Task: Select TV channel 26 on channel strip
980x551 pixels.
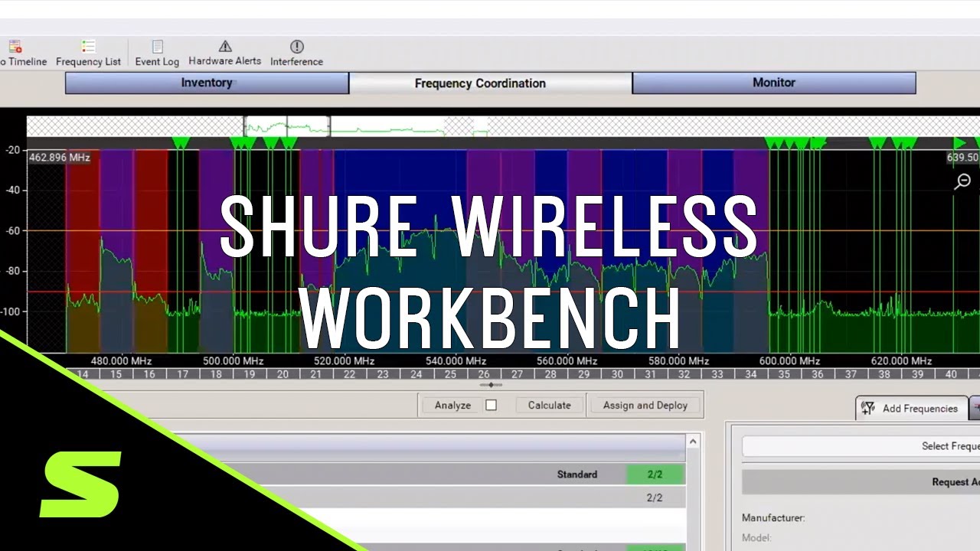Action: (x=483, y=374)
